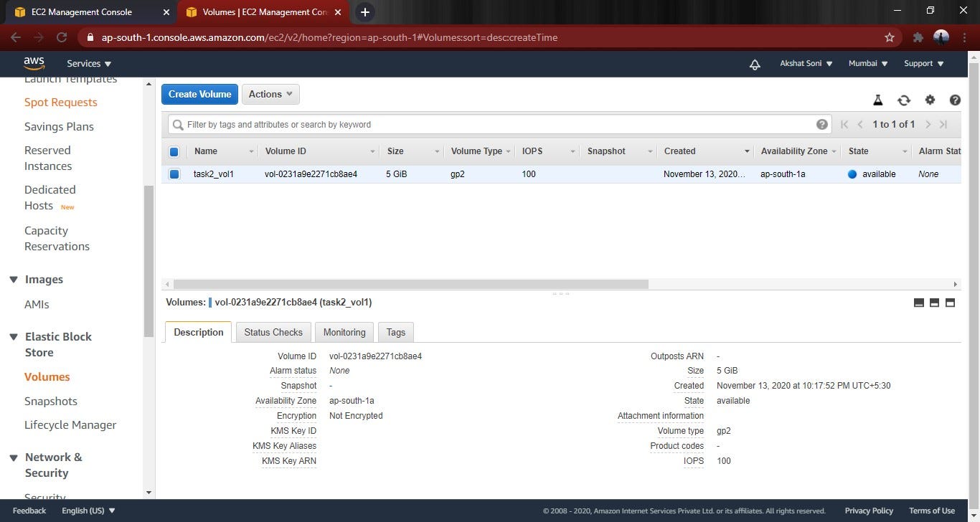Screen dimensions: 980x522
Task: Click the browser address bar URL
Action: point(329,37)
